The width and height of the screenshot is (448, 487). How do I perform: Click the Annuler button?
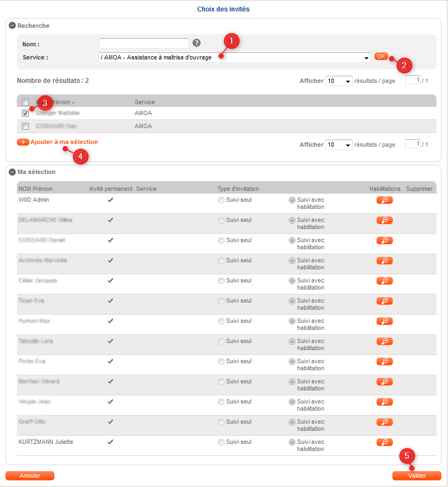30,476
